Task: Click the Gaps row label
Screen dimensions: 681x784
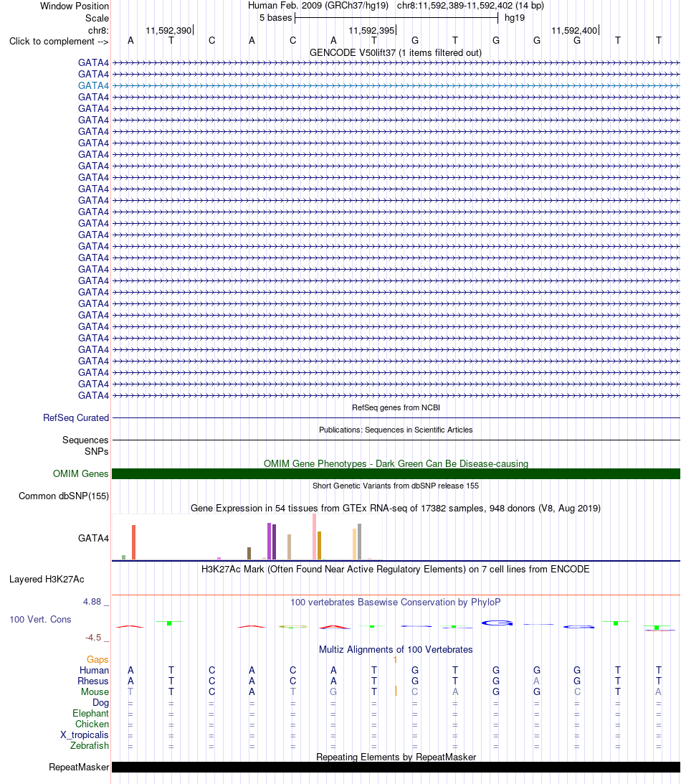Action: [x=97, y=659]
